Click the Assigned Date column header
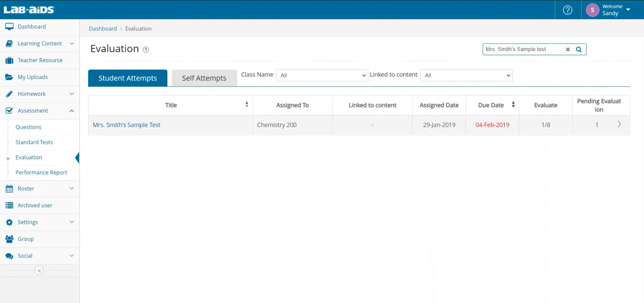This screenshot has height=303, width=644. click(x=439, y=105)
